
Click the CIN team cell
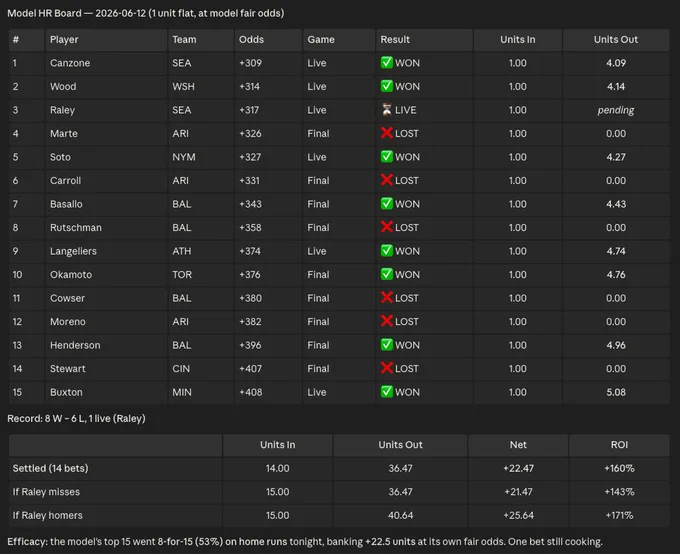pyautogui.click(x=181, y=369)
